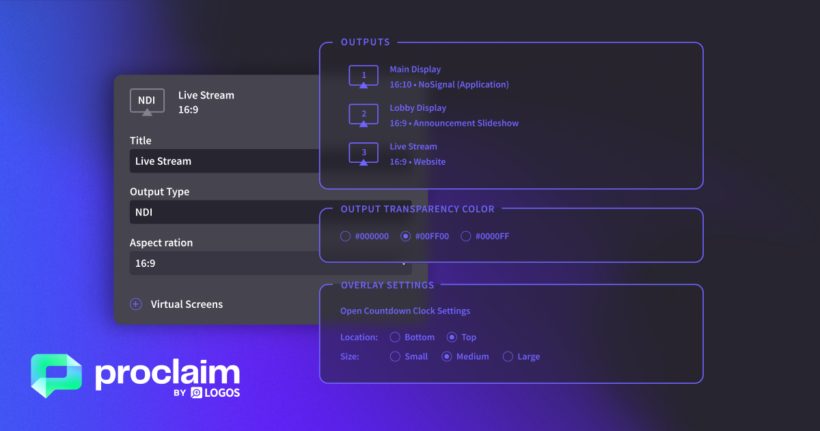
Task: Select the #0000FF transparency color
Action: click(x=466, y=237)
